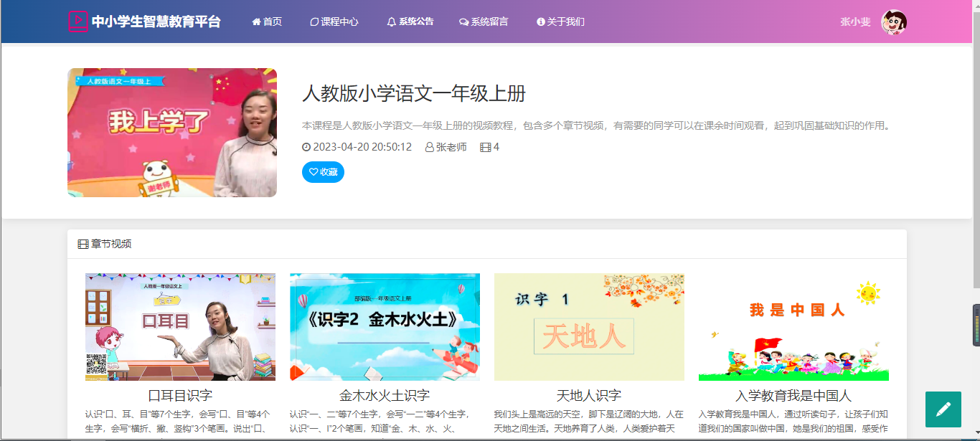
Task: Open the 金木水火土识字 chapter title
Action: [385, 396]
